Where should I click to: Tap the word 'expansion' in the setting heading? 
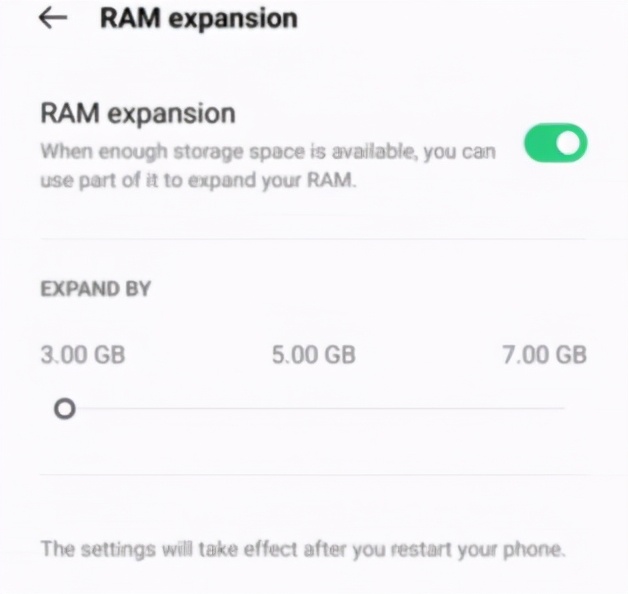point(171,114)
